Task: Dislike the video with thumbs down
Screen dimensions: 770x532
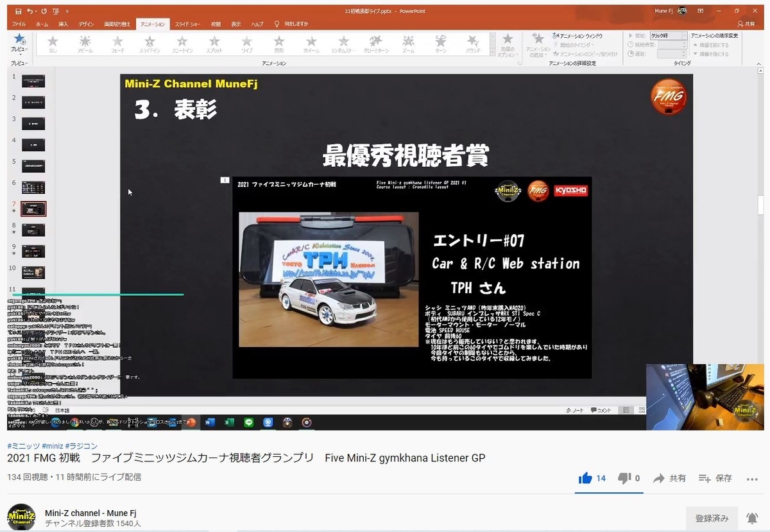Action: 624,478
